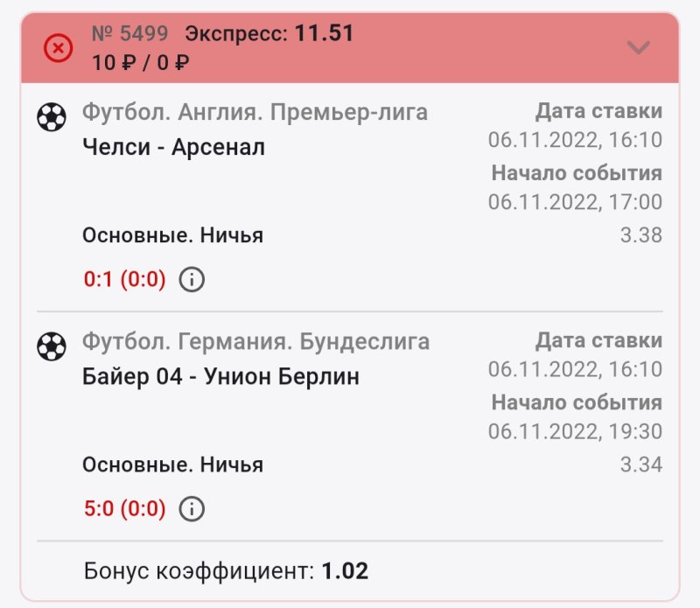Open info icon beside 0:1 score
This screenshot has width=700, height=608.
(192, 280)
